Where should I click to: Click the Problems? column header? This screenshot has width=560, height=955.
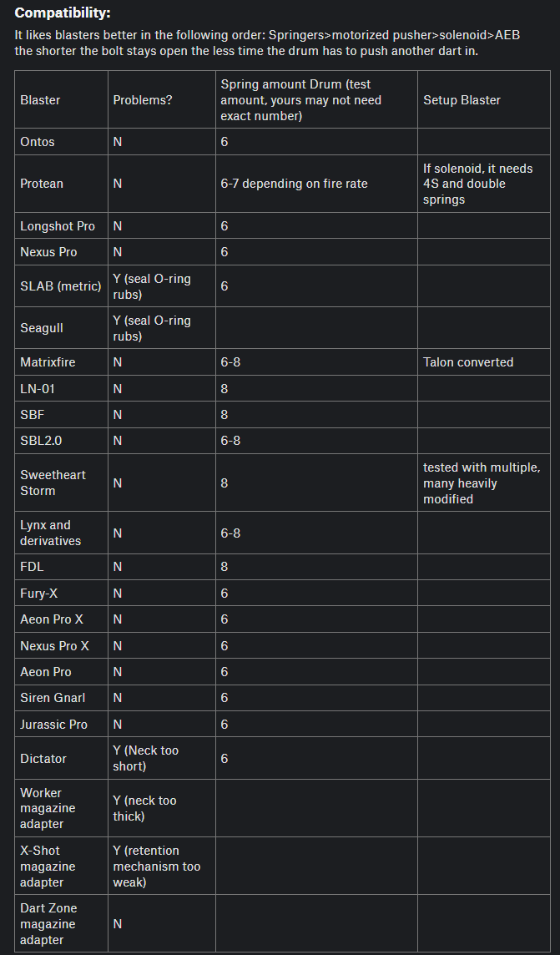pos(143,100)
